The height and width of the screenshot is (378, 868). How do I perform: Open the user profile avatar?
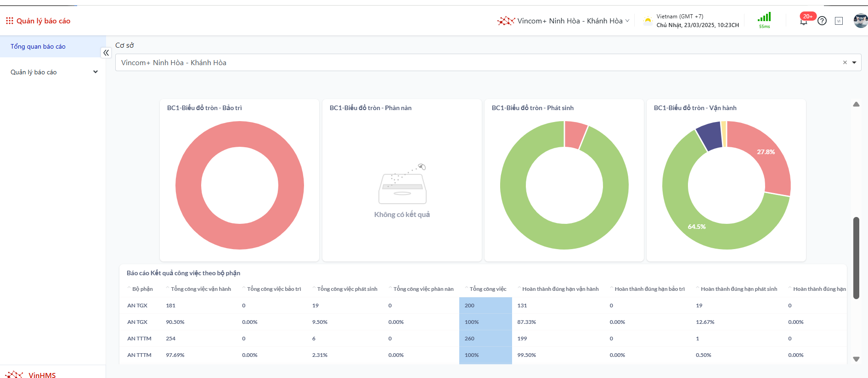[x=860, y=21]
